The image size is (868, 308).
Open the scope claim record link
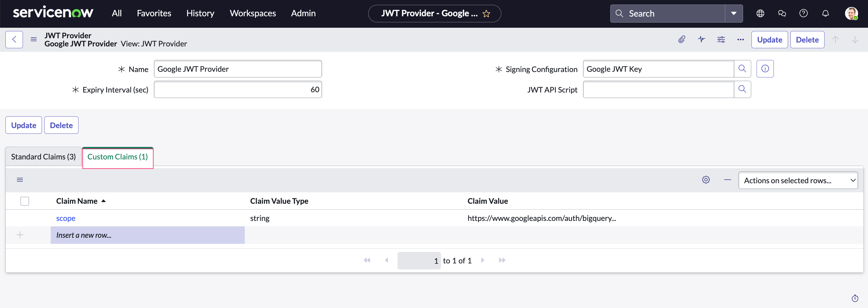tap(66, 218)
